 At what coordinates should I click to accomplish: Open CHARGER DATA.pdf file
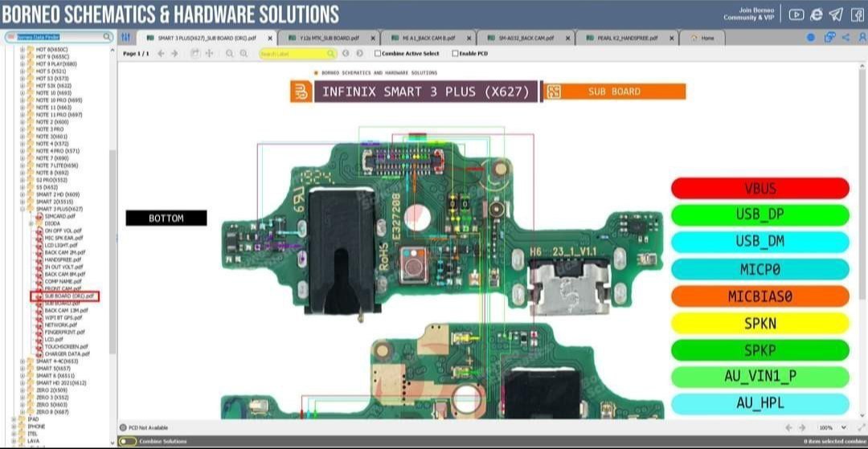67,353
